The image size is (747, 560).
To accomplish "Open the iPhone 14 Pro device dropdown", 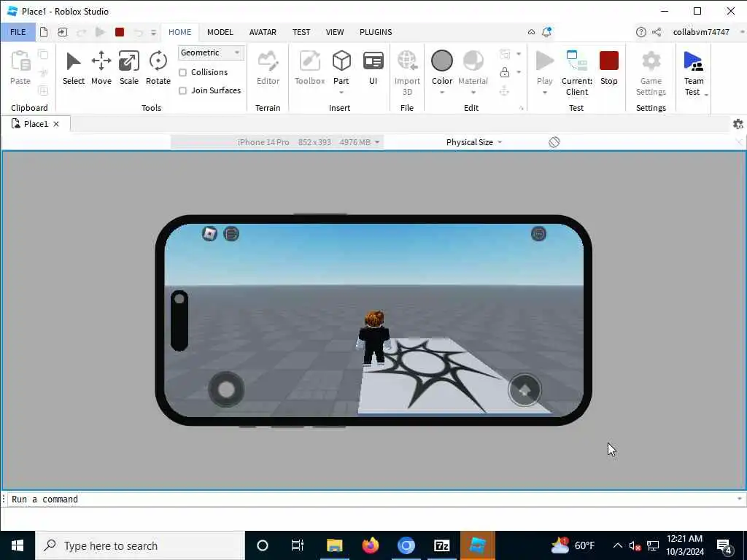I will point(277,142).
